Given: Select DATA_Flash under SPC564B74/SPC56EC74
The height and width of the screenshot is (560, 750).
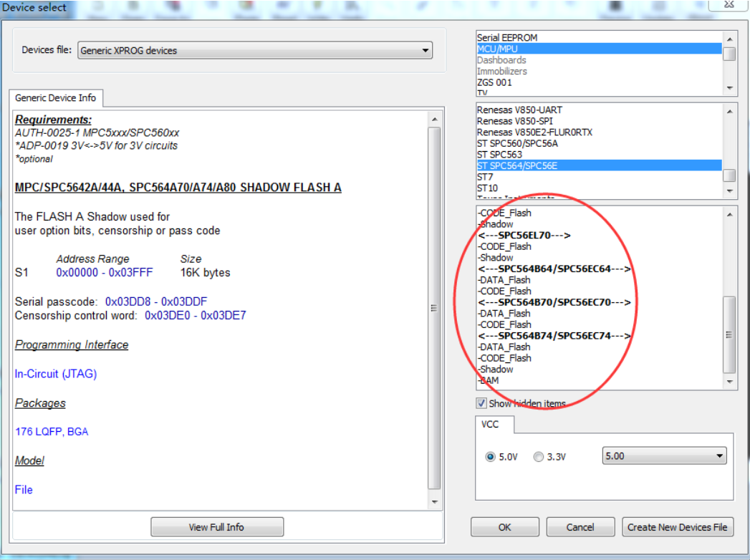Looking at the screenshot, I should tap(599, 347).
